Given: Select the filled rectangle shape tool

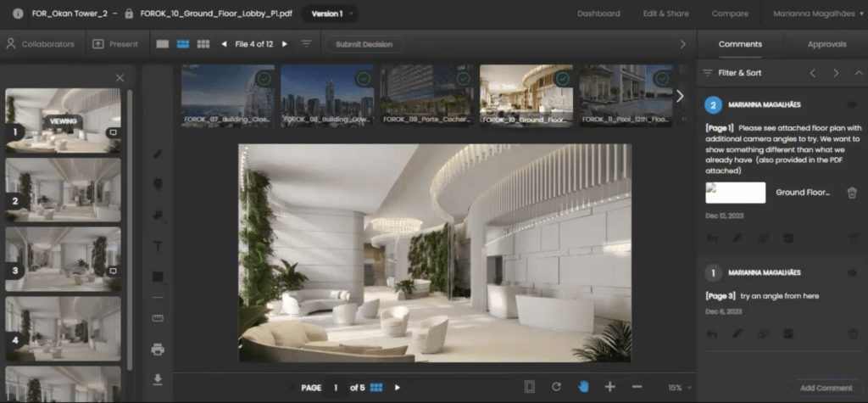Looking at the screenshot, I should pos(158,277).
